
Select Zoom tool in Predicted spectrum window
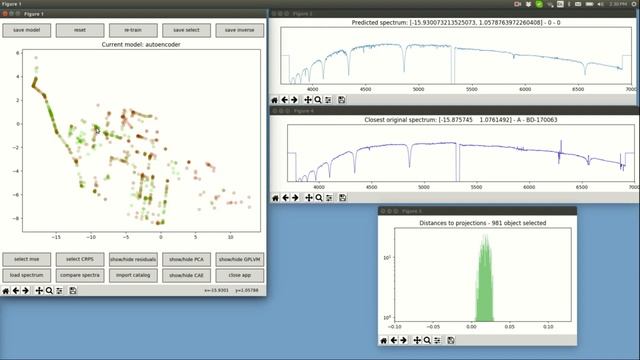[x=318, y=100]
